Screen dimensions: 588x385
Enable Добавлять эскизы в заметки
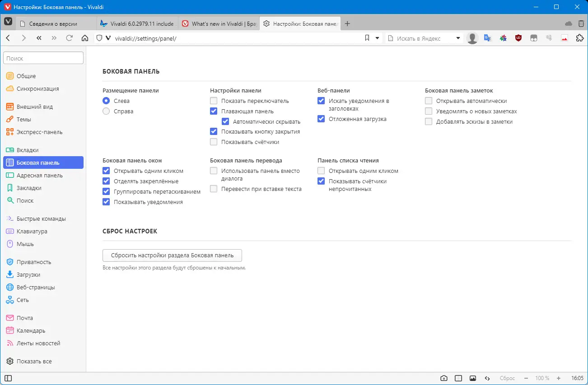[429, 121]
